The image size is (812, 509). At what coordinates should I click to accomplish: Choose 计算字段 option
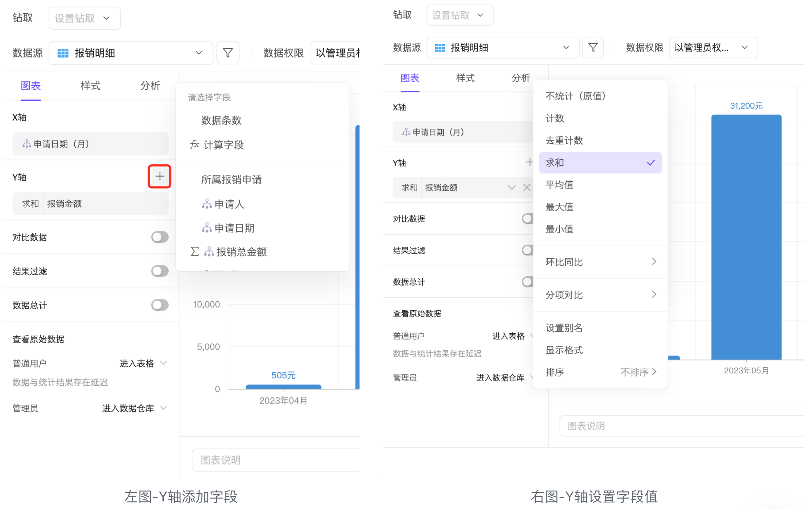coord(263,145)
